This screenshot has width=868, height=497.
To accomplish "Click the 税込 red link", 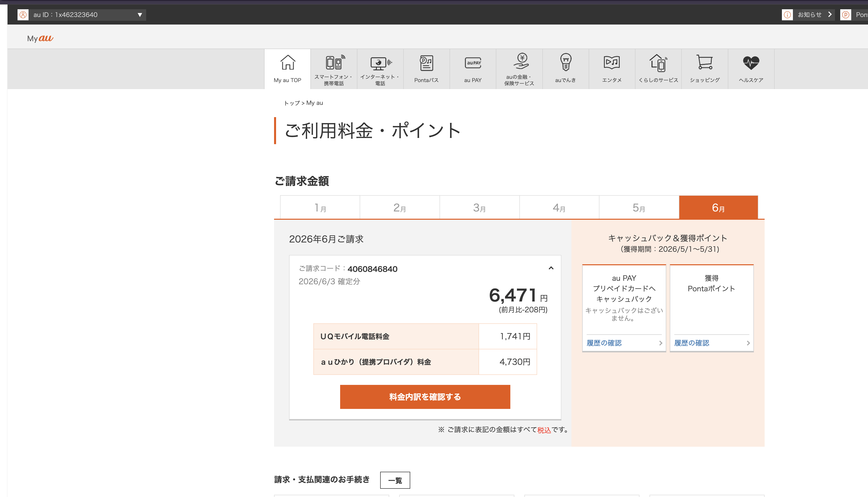I will 544,430.
